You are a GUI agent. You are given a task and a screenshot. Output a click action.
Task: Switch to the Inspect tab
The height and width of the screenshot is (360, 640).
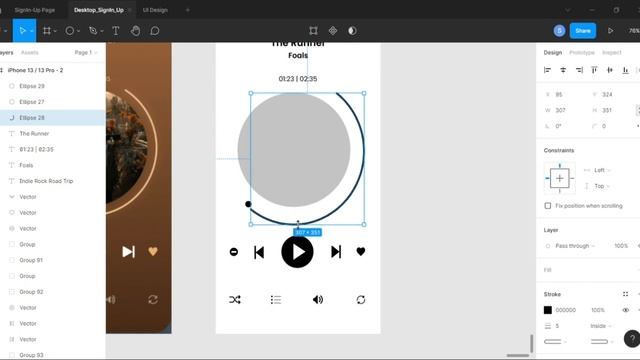[612, 53]
